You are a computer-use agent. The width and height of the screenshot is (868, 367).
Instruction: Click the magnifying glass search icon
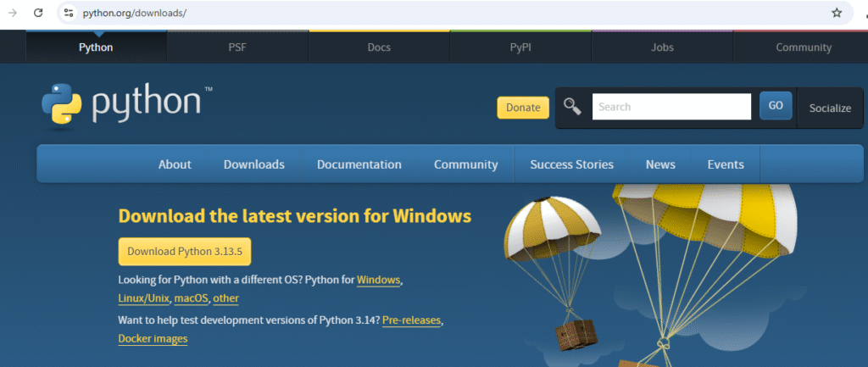tap(572, 106)
